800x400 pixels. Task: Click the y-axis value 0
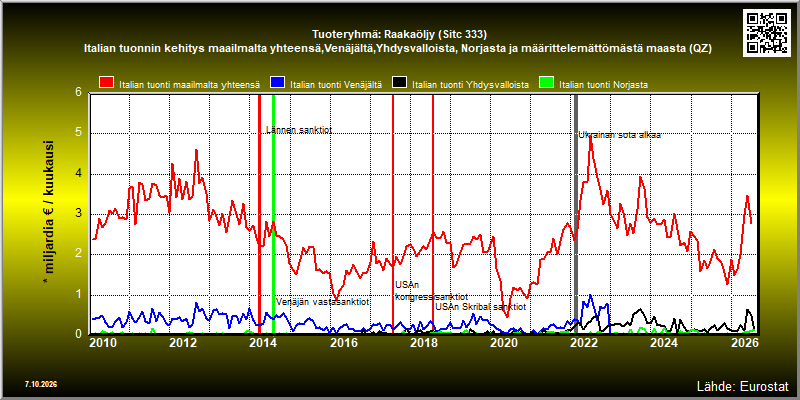pos(79,333)
